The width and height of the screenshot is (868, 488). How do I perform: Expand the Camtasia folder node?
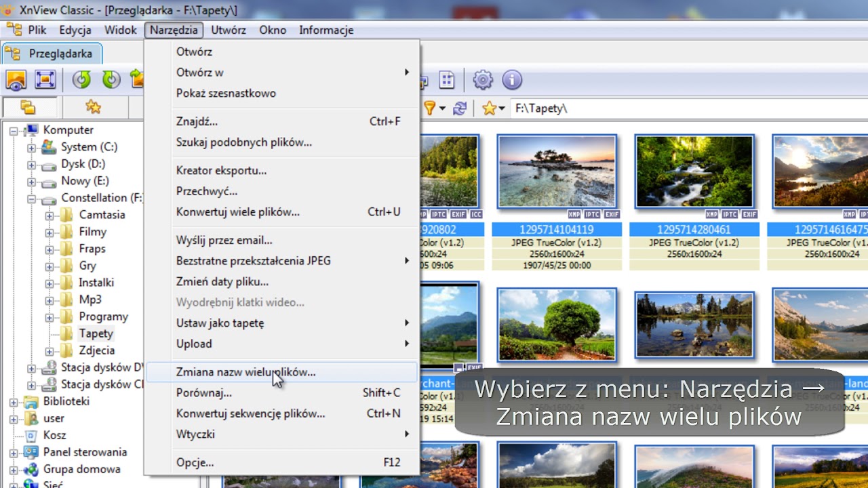(49, 216)
